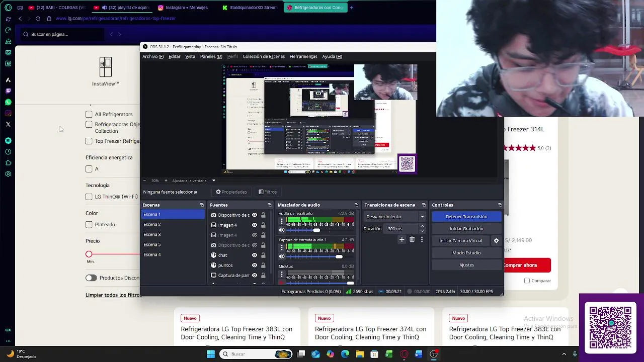The width and height of the screenshot is (644, 362).
Task: Check energy efficiency A checkbox
Action: click(89, 169)
